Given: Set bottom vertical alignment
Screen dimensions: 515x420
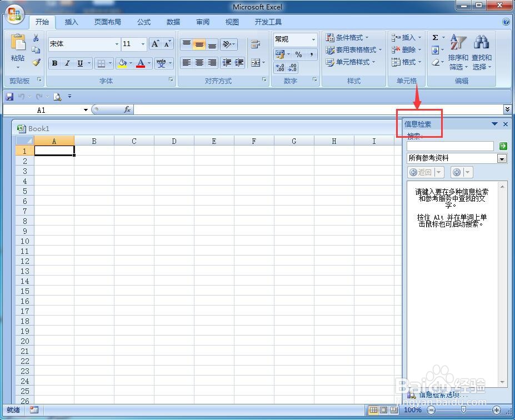Looking at the screenshot, I should [x=212, y=44].
